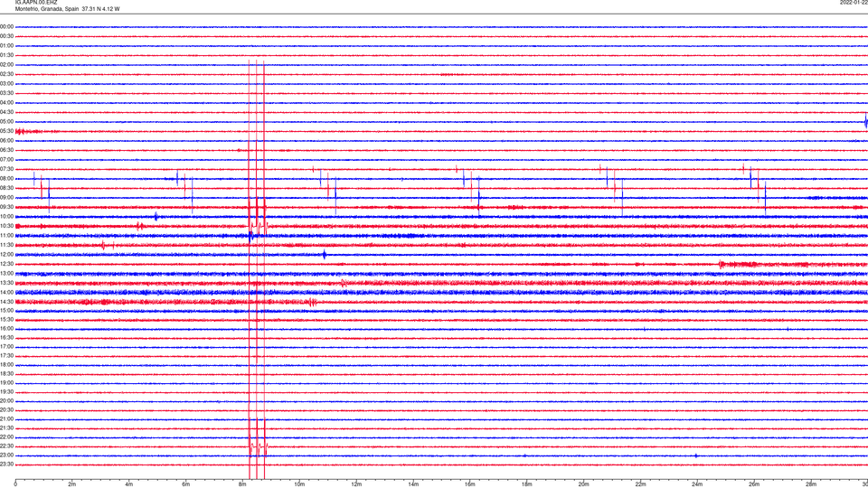The width and height of the screenshot is (868, 488).
Task: Select the "03:00" time row label
Action: [x=6, y=83]
